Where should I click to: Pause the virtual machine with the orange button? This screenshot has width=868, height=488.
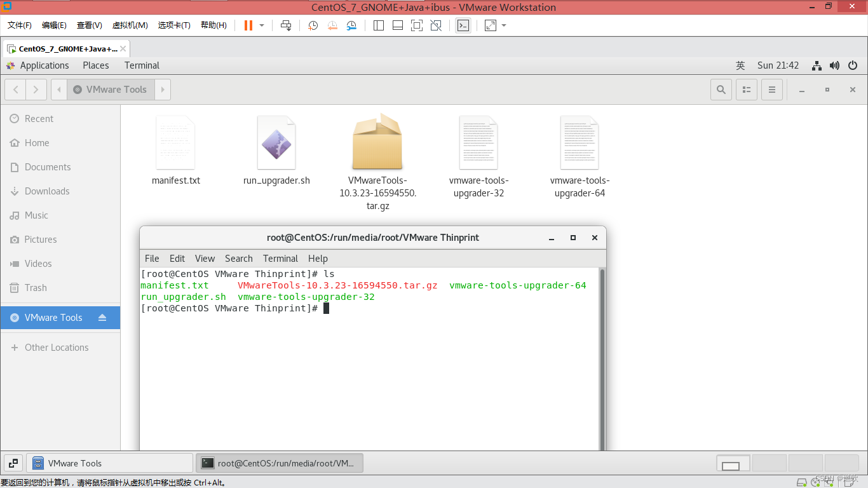pyautogui.click(x=248, y=25)
